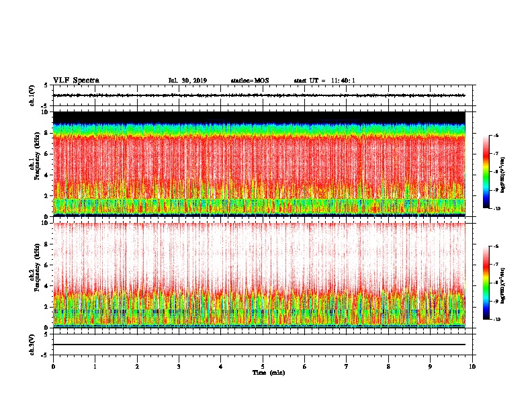Click the black band atop ch.1 spectrogram

259,118
